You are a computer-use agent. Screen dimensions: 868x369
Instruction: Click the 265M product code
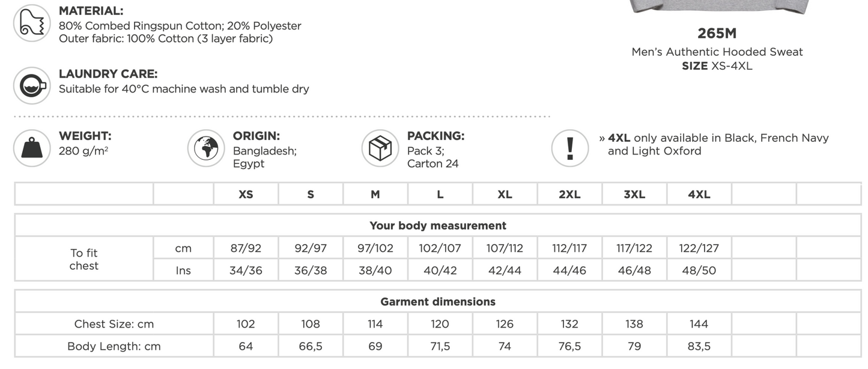click(717, 33)
